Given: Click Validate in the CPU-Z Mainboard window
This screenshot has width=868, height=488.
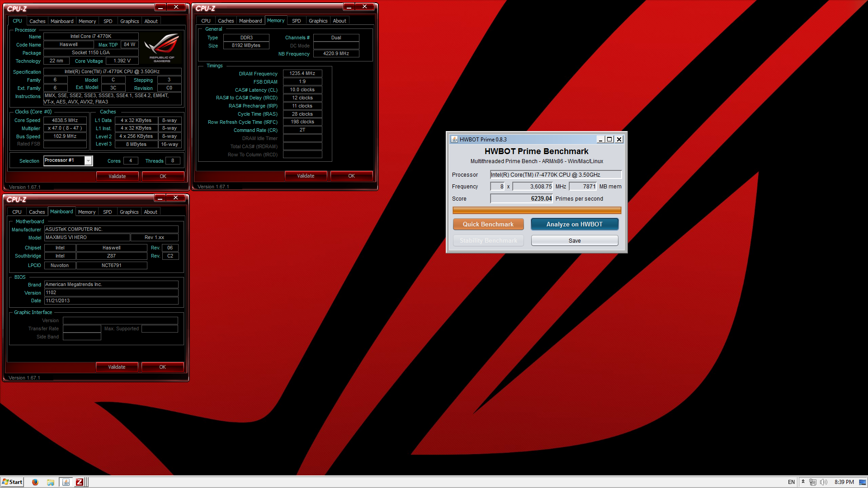Looking at the screenshot, I should click(x=117, y=367).
